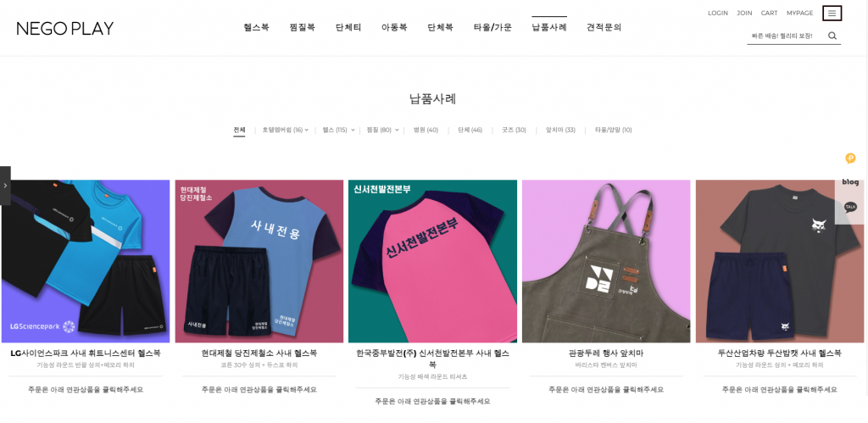Open the blog shortcut on right sidebar
This screenshot has width=868, height=423.
[x=850, y=181]
